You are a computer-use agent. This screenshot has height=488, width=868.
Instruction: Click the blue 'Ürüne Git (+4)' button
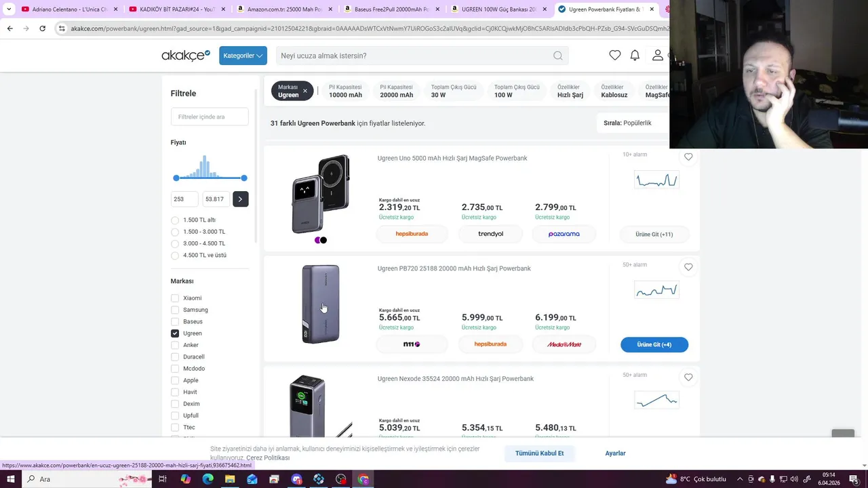(x=654, y=344)
